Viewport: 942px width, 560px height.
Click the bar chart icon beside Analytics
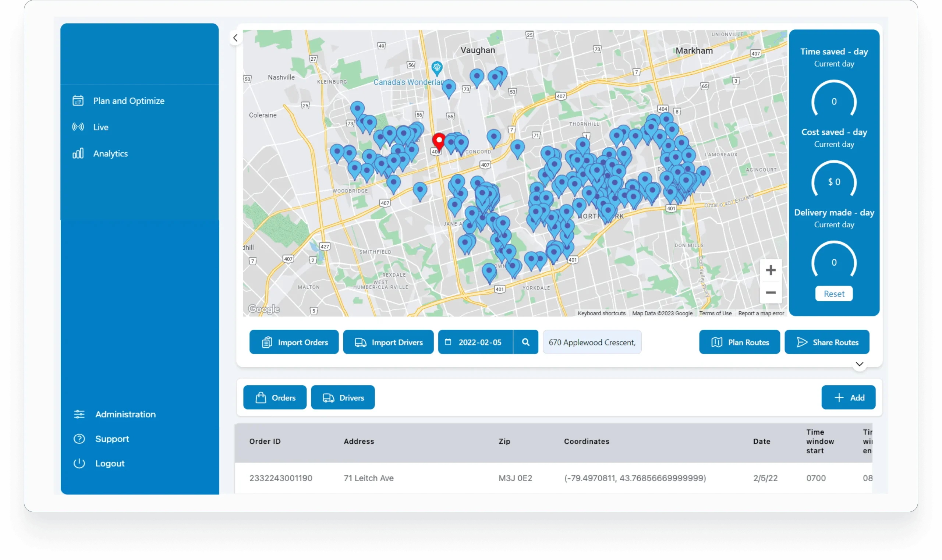[x=78, y=153]
